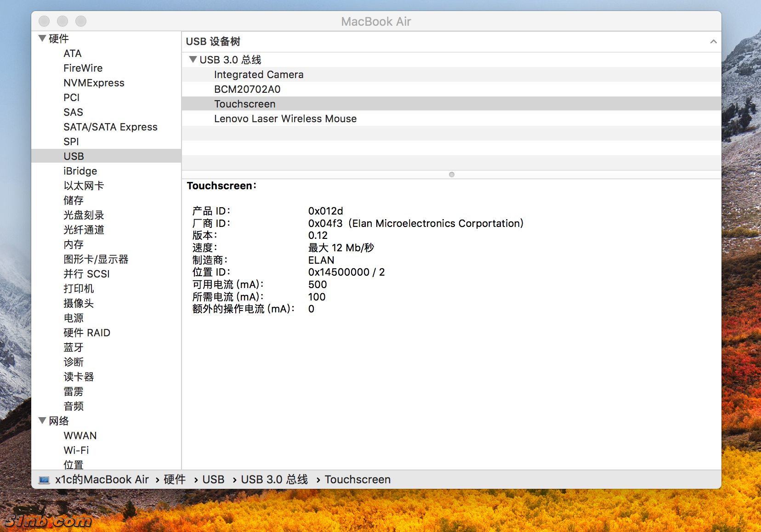Click the computer icon in the path bar
The height and width of the screenshot is (532, 761).
[x=44, y=480]
